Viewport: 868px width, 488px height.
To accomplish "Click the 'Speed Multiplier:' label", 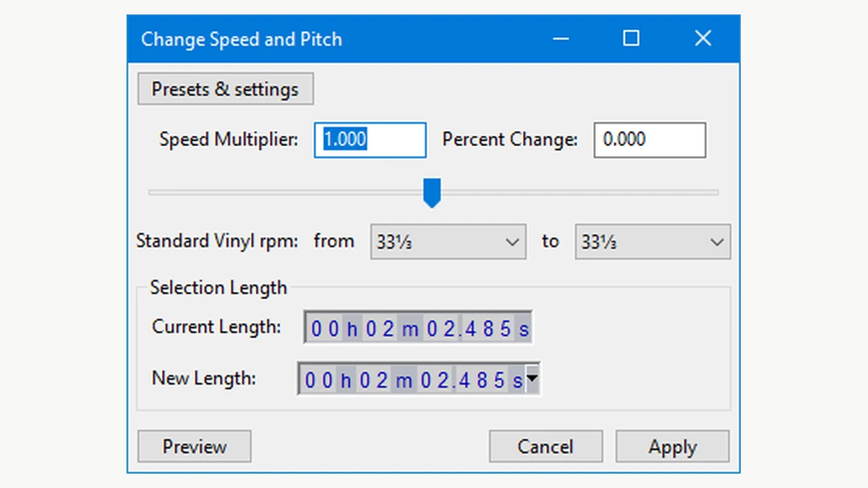I will 229,140.
